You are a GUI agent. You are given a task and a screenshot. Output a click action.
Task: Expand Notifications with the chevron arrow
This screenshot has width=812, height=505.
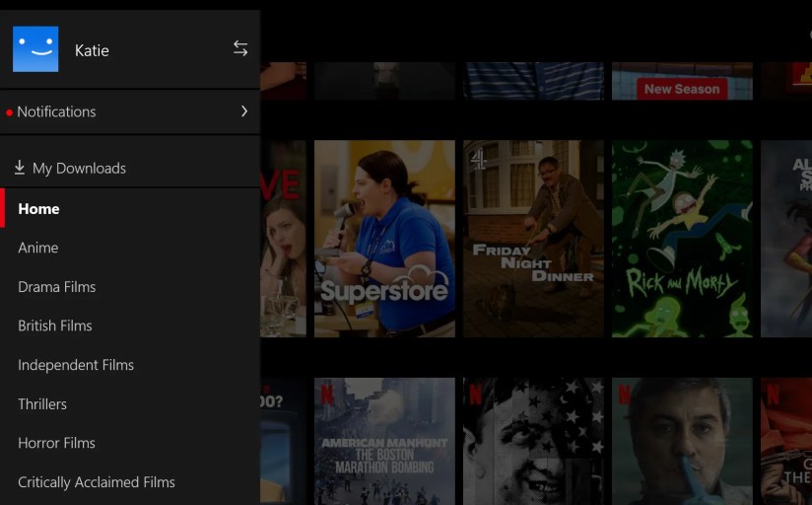pos(244,111)
